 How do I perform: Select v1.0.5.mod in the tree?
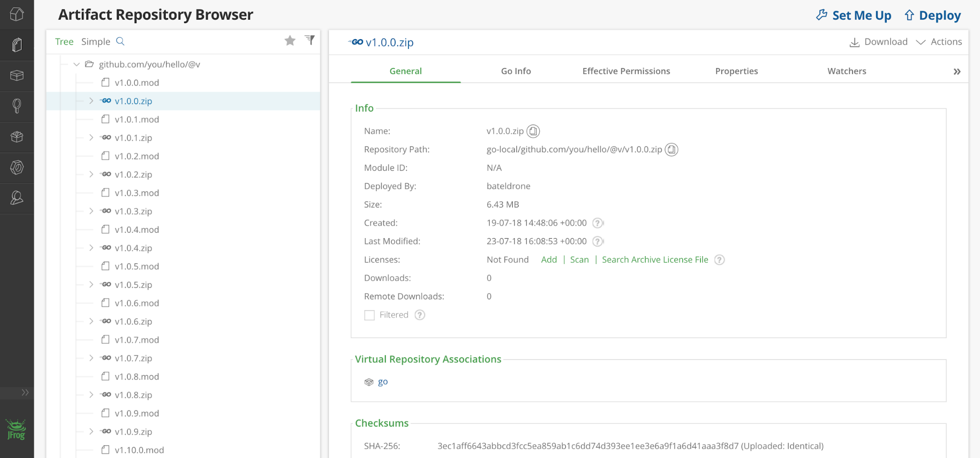[137, 266]
